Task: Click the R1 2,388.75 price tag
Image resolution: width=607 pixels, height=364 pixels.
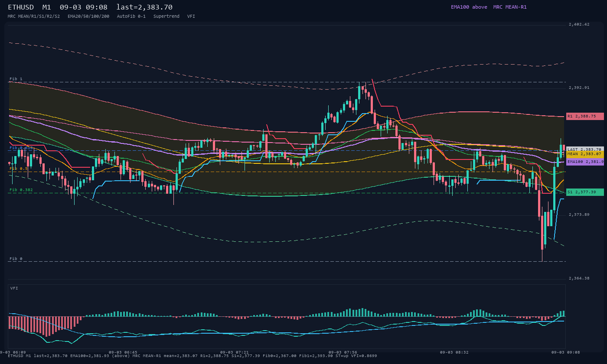Action: (585, 116)
